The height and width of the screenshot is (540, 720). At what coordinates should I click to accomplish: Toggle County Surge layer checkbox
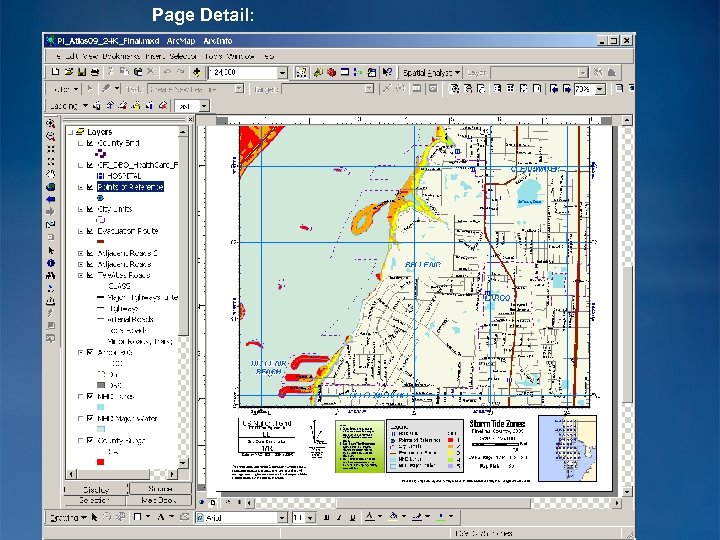click(x=90, y=440)
